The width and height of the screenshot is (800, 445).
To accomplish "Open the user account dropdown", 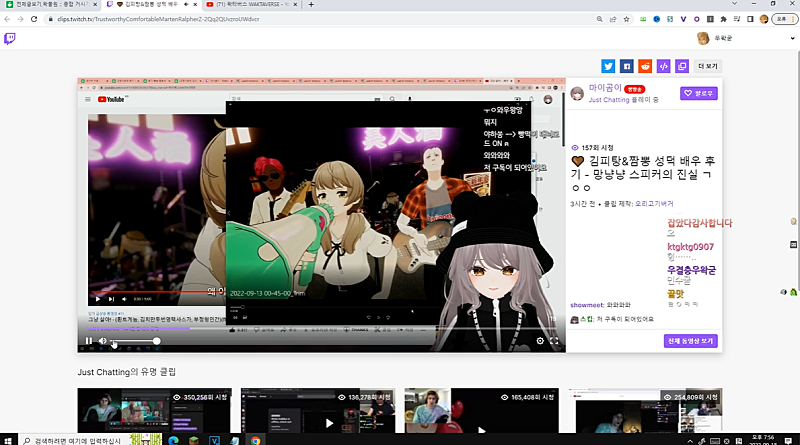I will (x=792, y=38).
